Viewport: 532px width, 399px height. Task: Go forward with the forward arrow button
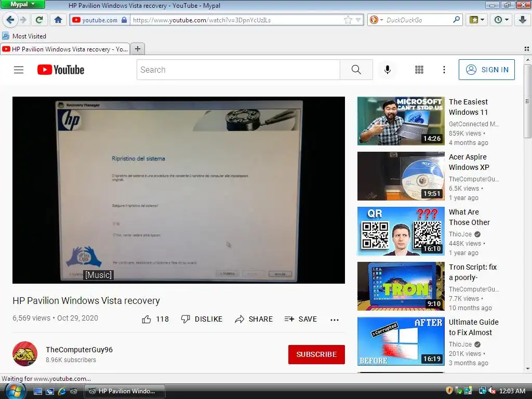click(x=23, y=20)
